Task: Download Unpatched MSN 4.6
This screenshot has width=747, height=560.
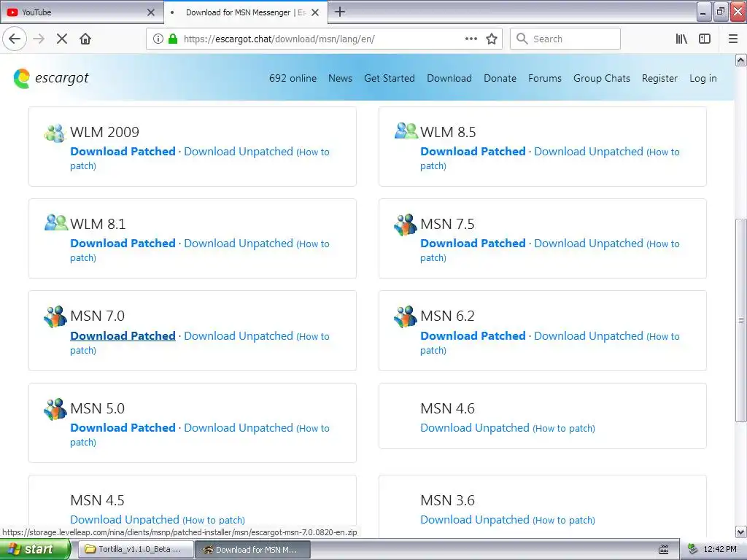Action: click(x=474, y=427)
